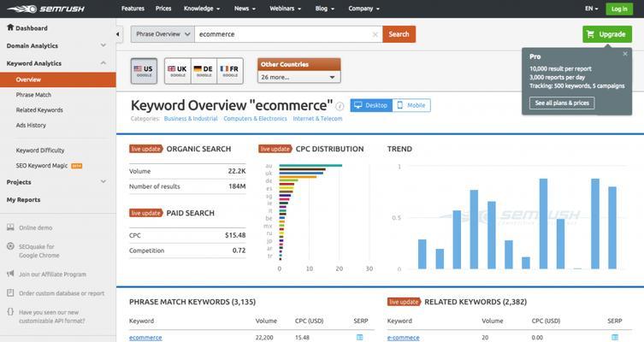Open Business & Industrial category
This screenshot has width=644, height=342.
click(x=191, y=119)
